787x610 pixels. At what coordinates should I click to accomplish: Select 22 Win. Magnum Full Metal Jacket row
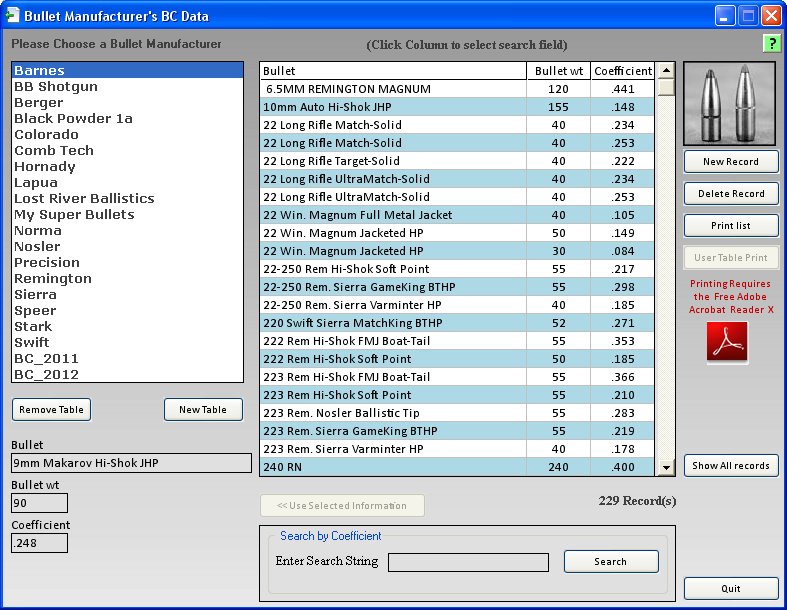(x=457, y=215)
